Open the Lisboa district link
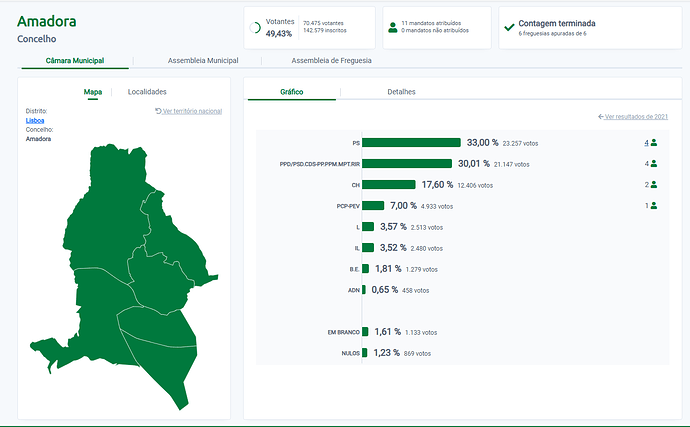Screen dimensions: 690x427 click(35, 120)
